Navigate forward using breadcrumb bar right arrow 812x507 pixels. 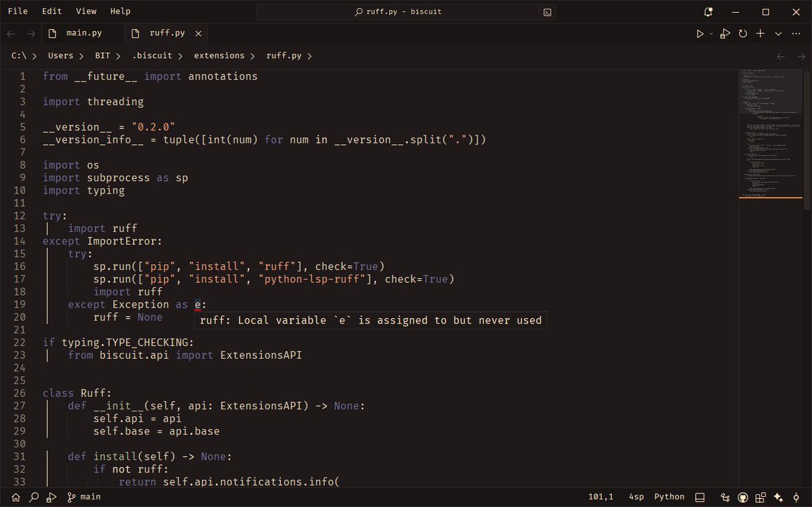tap(800, 56)
